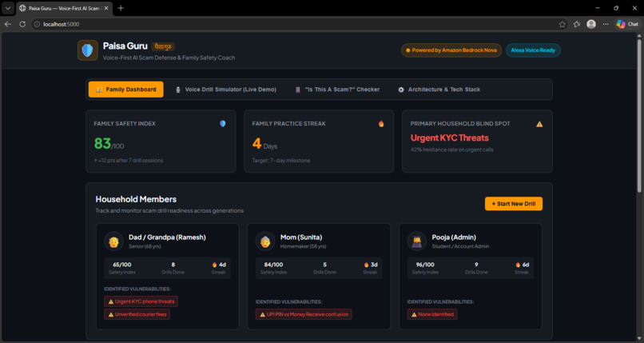This screenshot has width=644, height=343.
Task: Click Ramesh's 65/100 safety index value
Action: tap(122, 265)
